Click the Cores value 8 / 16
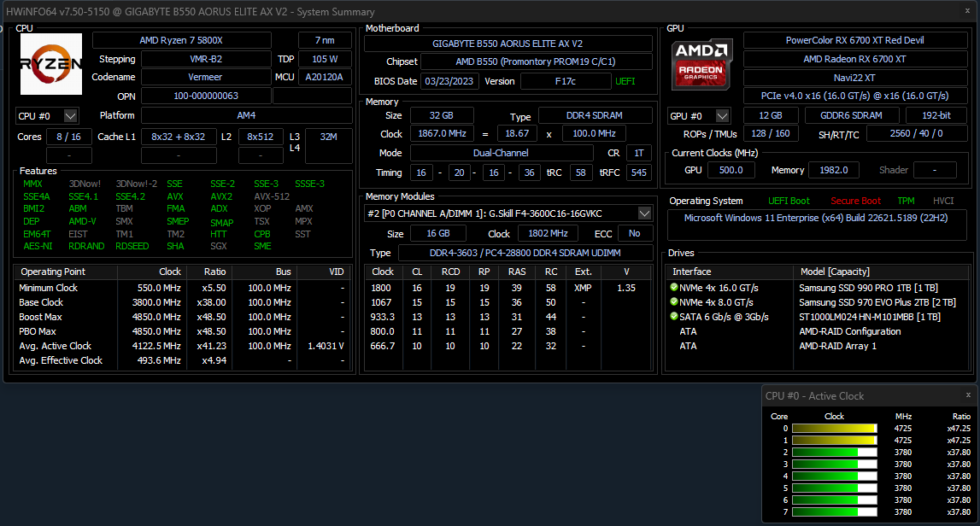The image size is (980, 526). pos(68,137)
